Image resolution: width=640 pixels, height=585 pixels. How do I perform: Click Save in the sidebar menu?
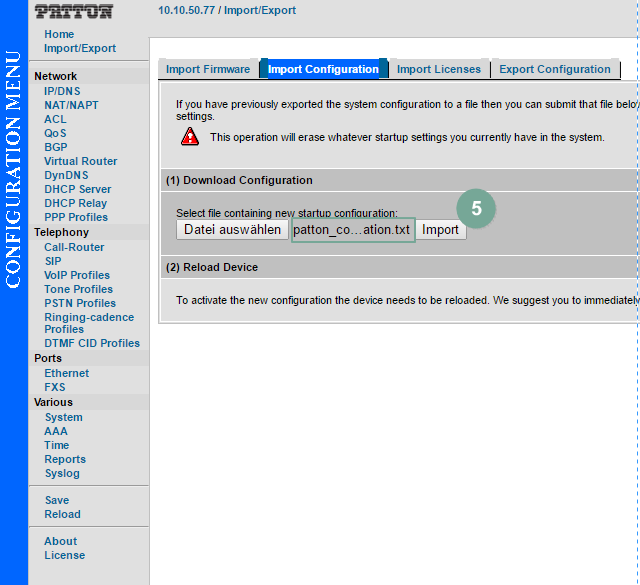tap(57, 500)
